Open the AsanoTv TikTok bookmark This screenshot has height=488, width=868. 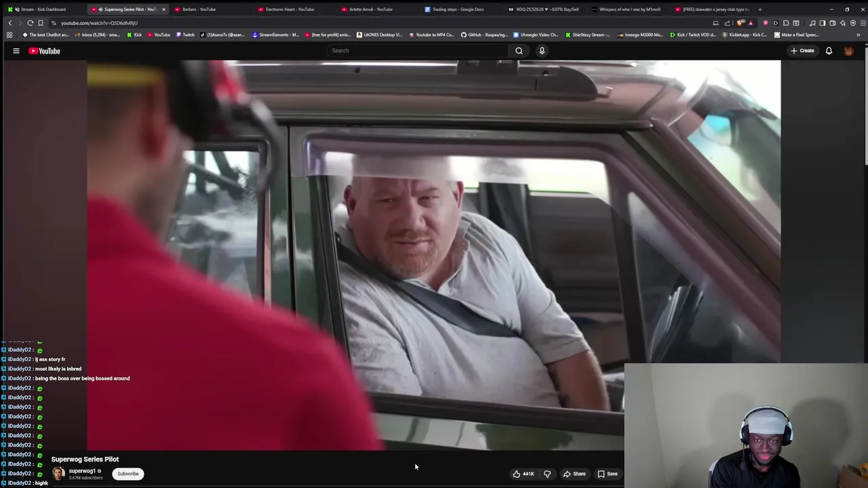point(222,35)
